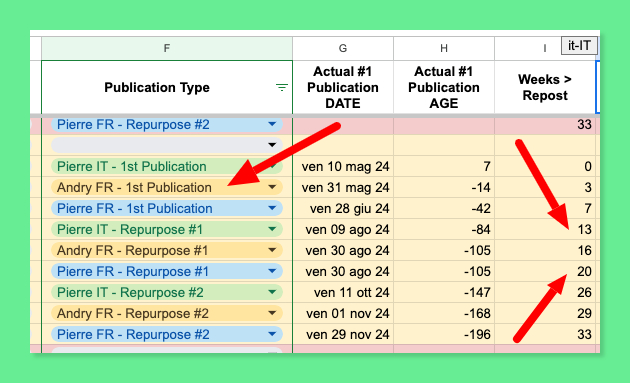
Task: Select weeks value 16
Action: tap(544, 250)
